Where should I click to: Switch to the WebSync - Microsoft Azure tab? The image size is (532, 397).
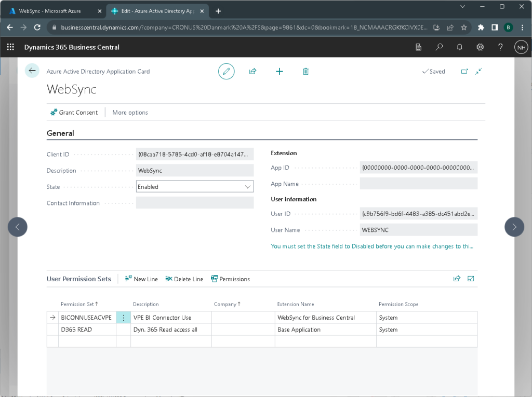pos(50,11)
